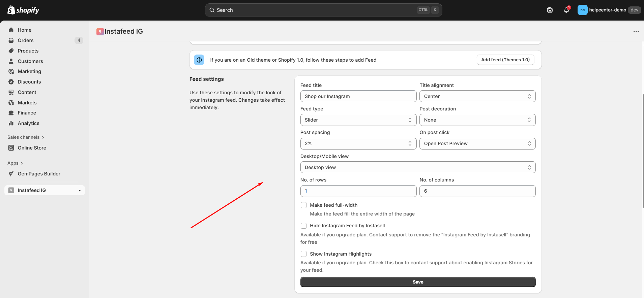Toggle Hide Instagram Feed by Instasell

pos(303,226)
